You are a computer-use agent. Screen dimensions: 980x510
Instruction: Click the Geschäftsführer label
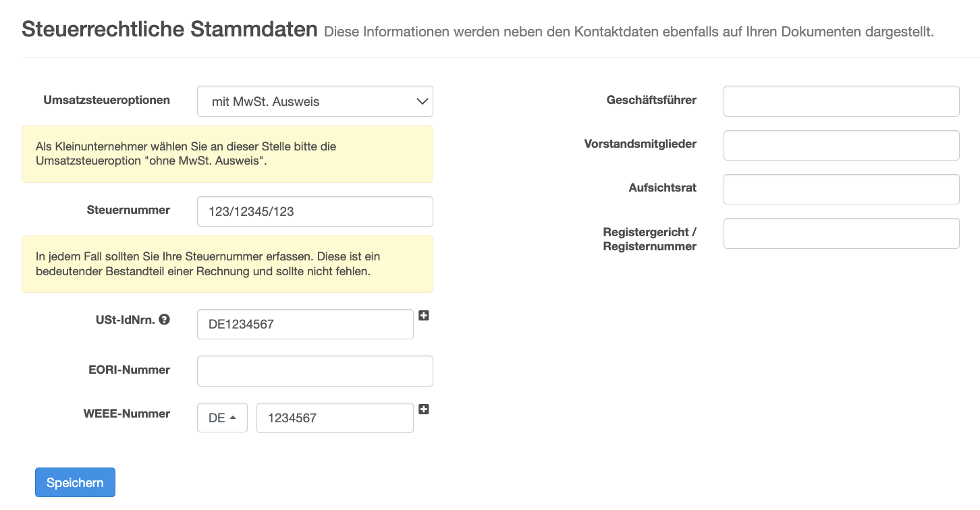point(651,100)
